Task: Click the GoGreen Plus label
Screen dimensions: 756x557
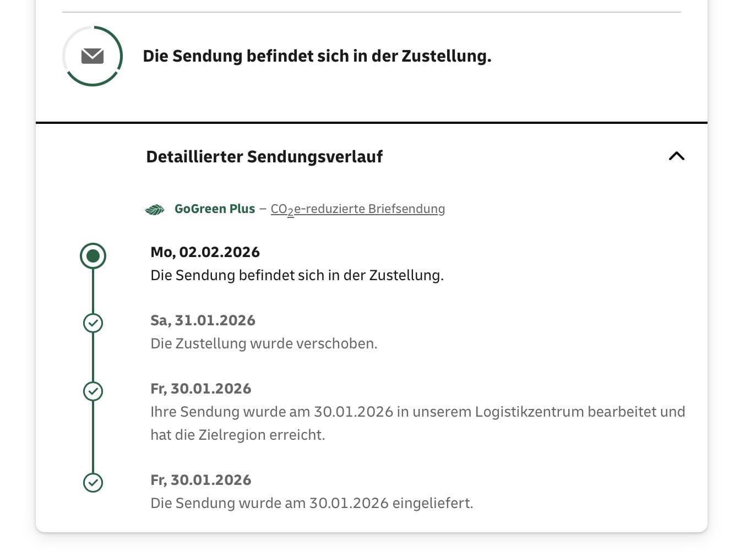Action: coord(215,209)
